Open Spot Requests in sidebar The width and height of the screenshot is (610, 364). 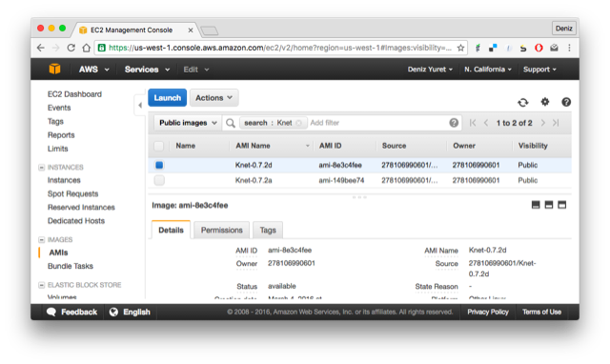tap(72, 193)
